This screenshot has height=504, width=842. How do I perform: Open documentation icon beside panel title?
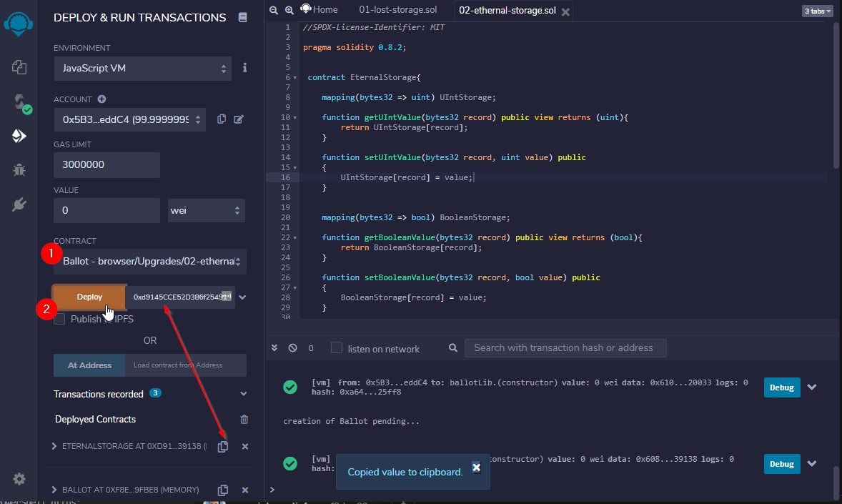point(243,17)
